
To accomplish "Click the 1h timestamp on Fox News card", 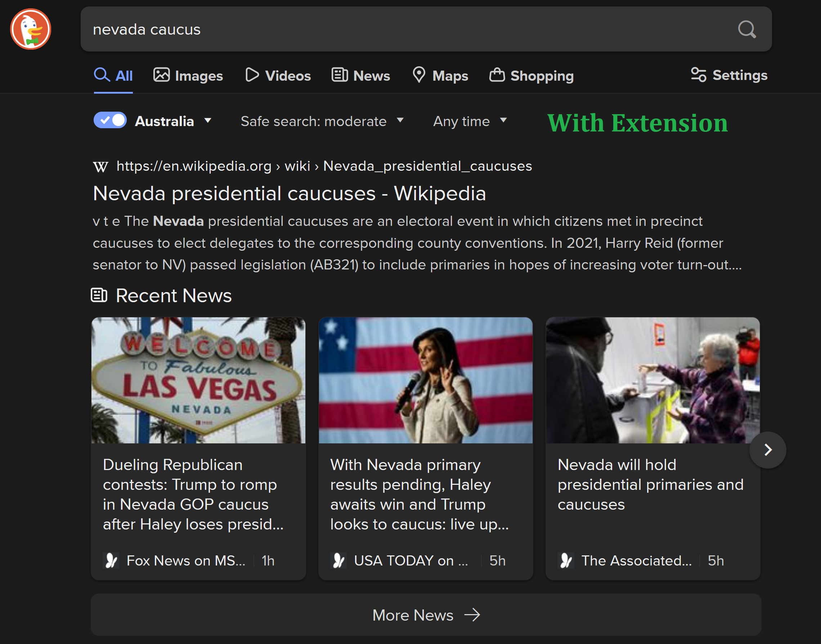I will click(x=268, y=561).
